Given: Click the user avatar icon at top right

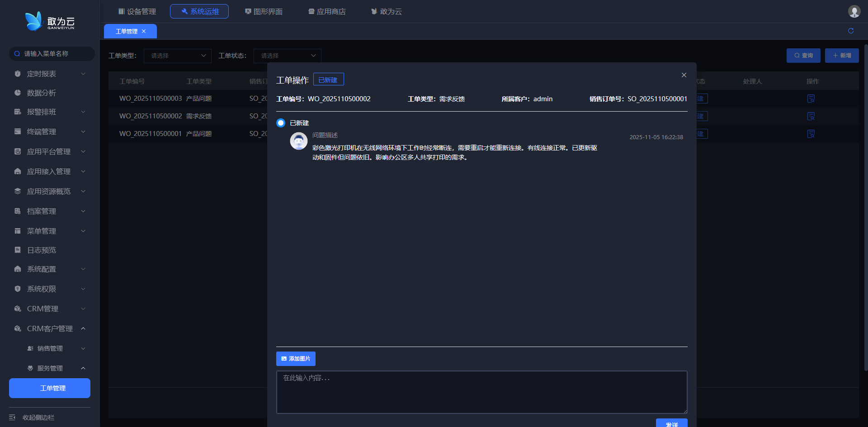Looking at the screenshot, I should click(854, 11).
